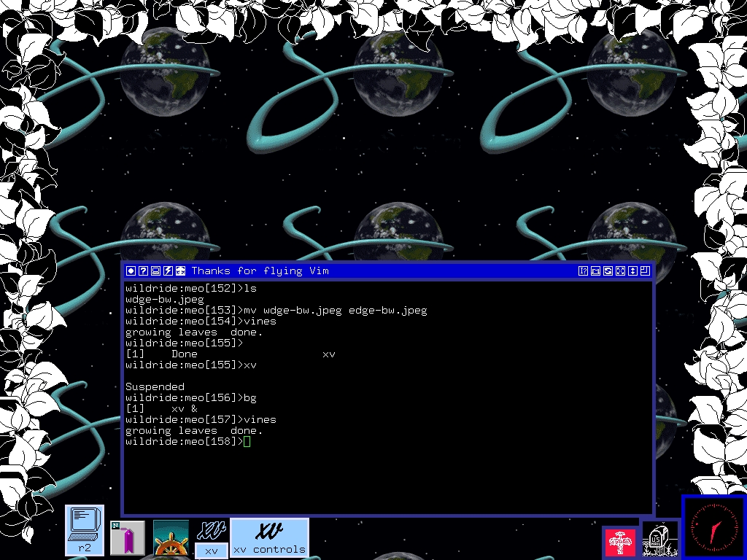This screenshot has width=747, height=560.
Task: Click the '[1] xv &' job line
Action: [x=161, y=408]
